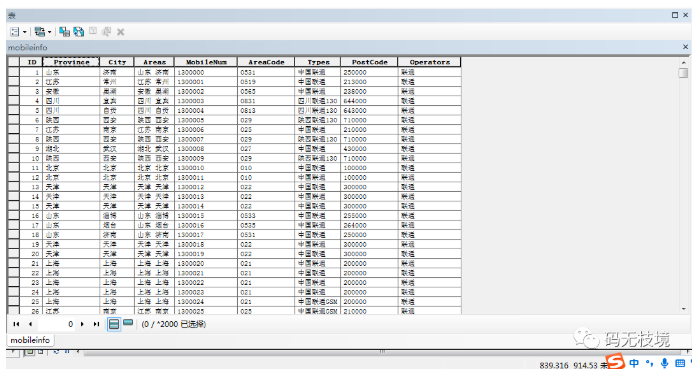Click AreaCode cell 0519
The image size is (700, 378).
[x=266, y=82]
